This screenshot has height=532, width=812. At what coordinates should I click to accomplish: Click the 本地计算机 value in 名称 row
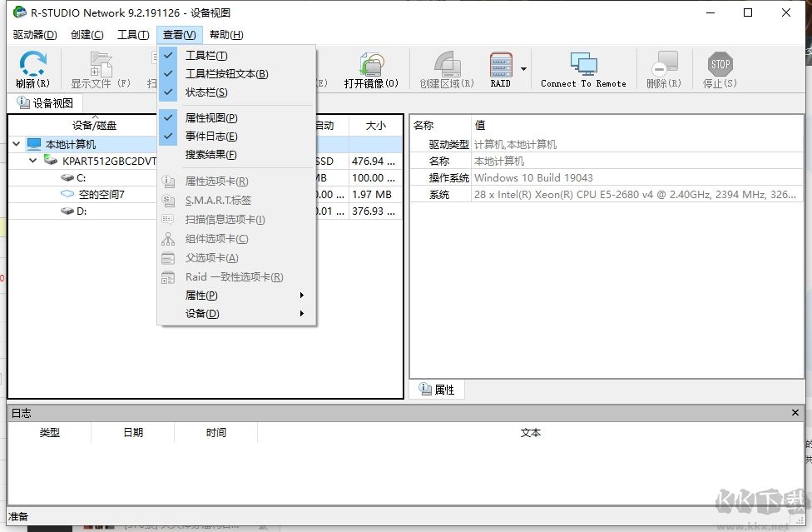499,162
